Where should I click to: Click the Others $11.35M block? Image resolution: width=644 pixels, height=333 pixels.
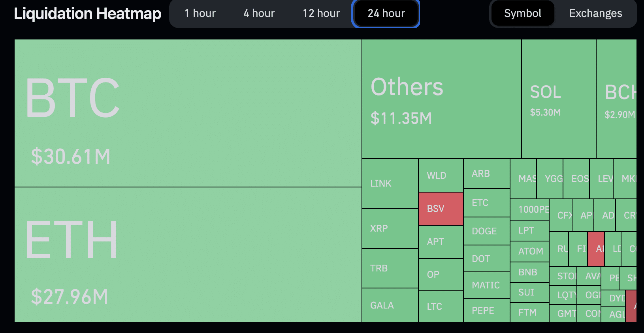[x=441, y=99]
